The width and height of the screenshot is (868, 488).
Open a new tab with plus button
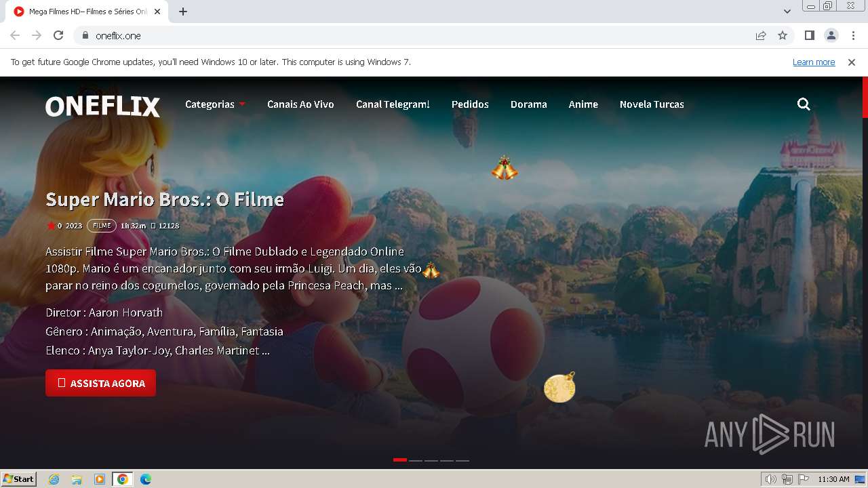point(183,12)
